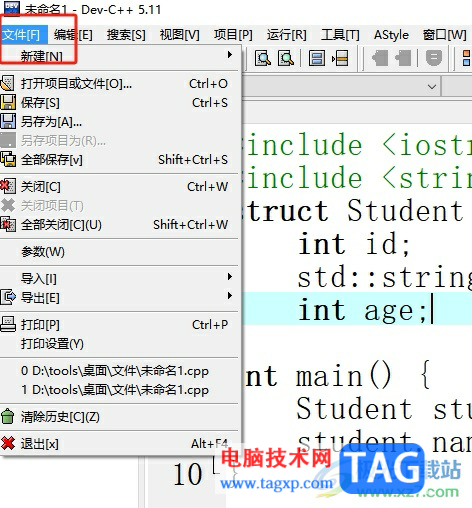Click the colored compile toolbar icon
The height and width of the screenshot is (508, 472).
pyautogui.click(x=467, y=58)
